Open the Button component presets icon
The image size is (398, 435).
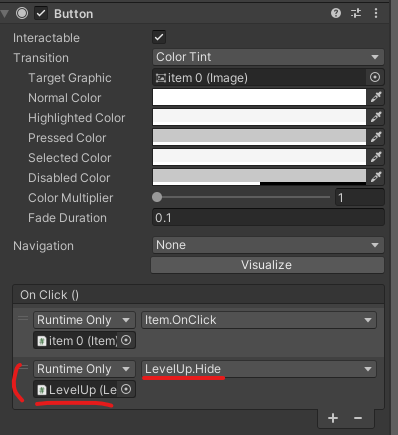(x=356, y=13)
